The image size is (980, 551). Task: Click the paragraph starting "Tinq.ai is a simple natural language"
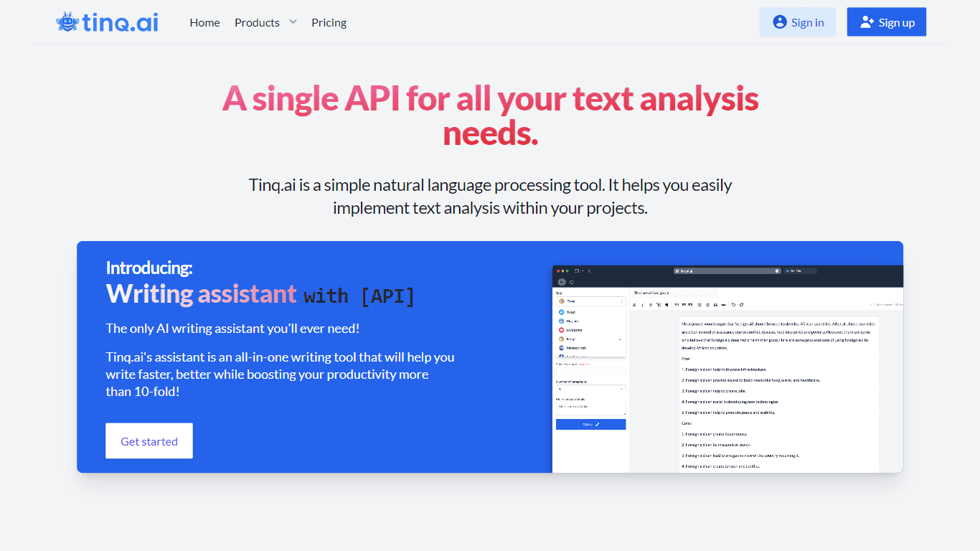tap(490, 197)
